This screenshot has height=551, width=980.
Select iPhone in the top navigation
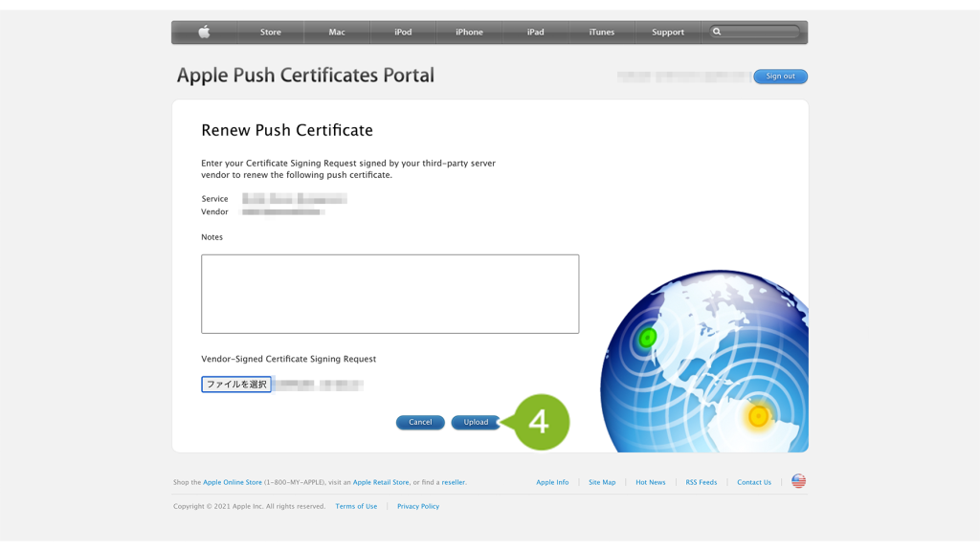pos(469,32)
